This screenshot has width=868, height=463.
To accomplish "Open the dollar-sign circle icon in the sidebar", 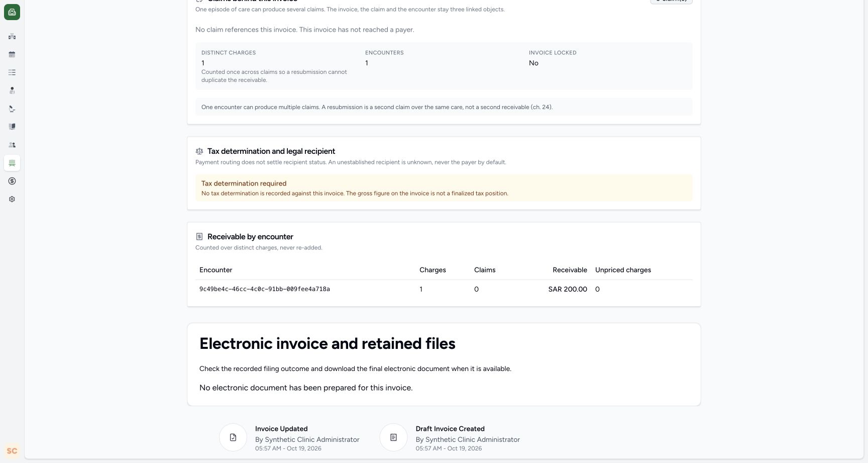I will (12, 181).
